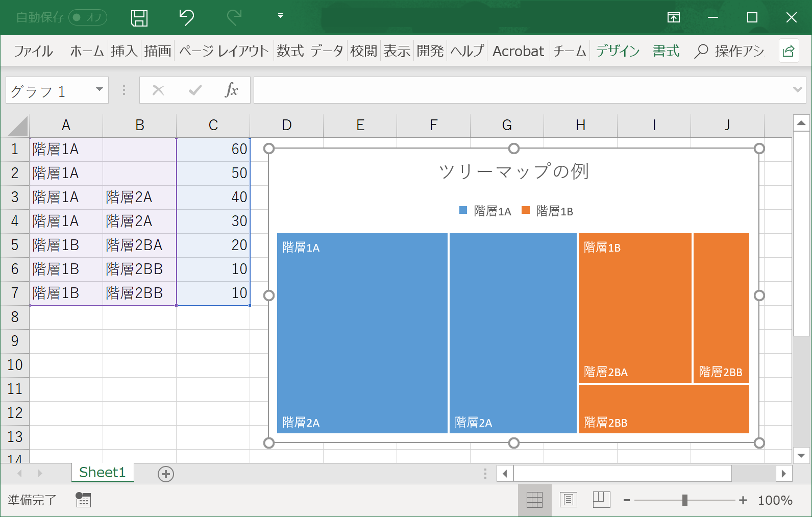812x517 pixels.
Task: Select the Sheet1 tab
Action: [103, 473]
